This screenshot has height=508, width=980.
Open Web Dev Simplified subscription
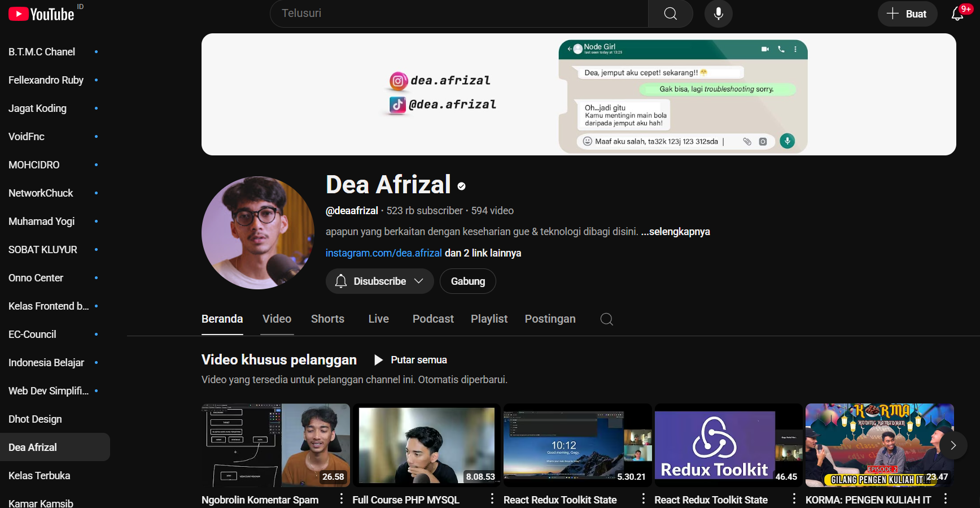[x=55, y=391]
